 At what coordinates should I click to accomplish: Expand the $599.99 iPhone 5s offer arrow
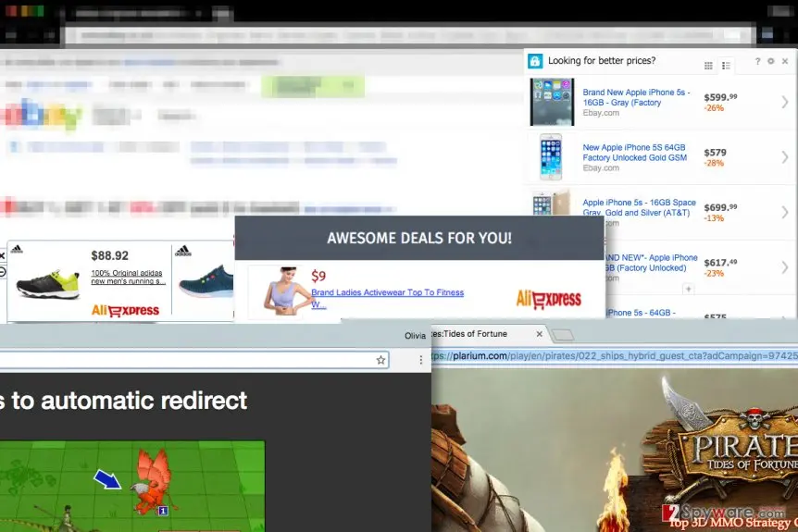(784, 102)
